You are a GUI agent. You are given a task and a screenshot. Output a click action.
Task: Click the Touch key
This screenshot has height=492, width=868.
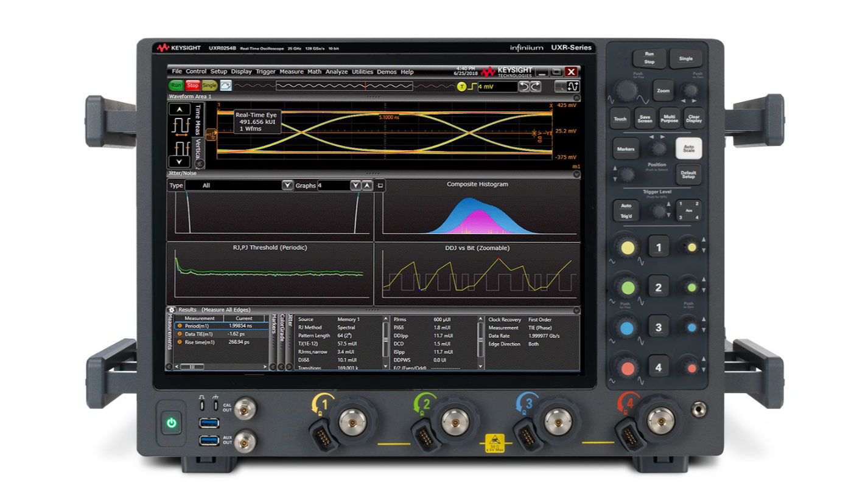click(620, 119)
